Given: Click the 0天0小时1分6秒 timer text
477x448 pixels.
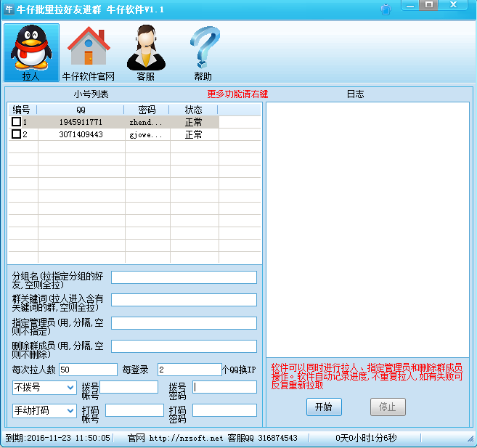Looking at the screenshot, I should [366, 438].
